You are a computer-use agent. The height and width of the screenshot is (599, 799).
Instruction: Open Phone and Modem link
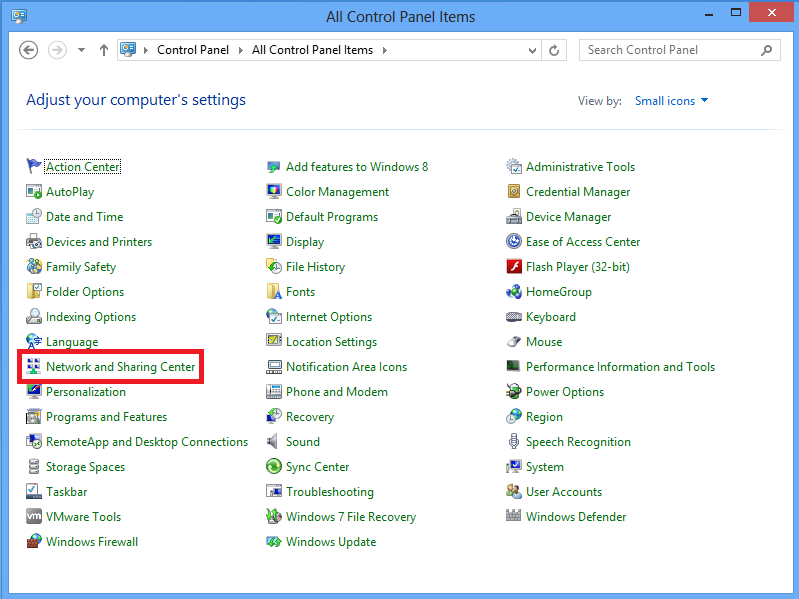click(x=337, y=392)
